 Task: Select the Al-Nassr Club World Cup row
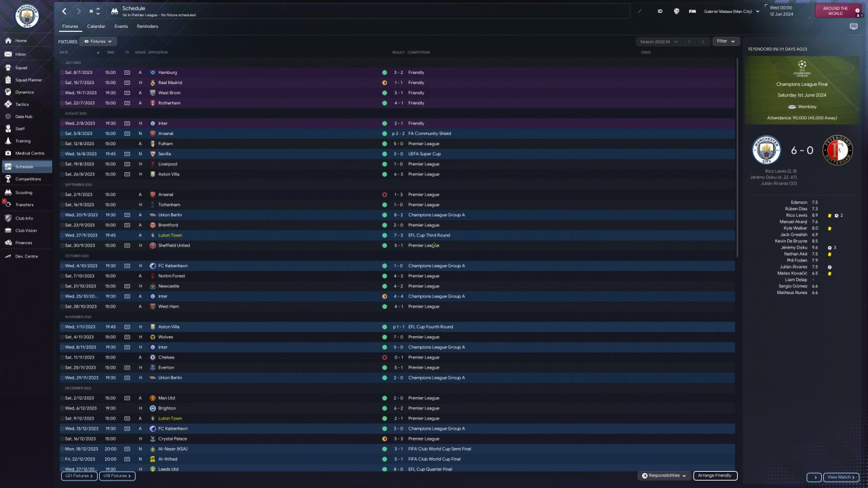[397, 449]
